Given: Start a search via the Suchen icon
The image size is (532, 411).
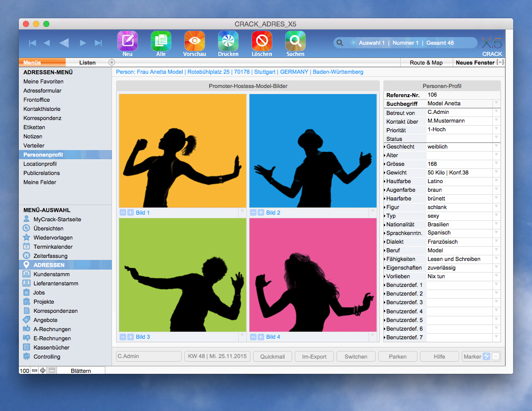Looking at the screenshot, I should coord(295,42).
